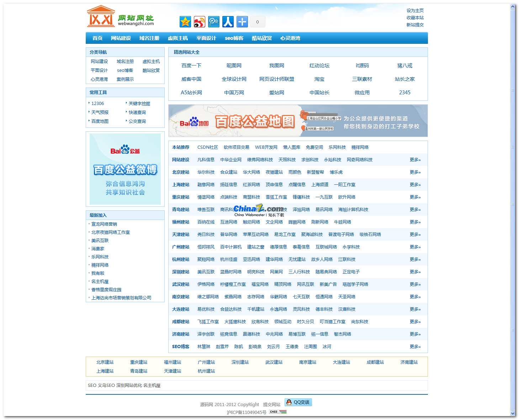Viewport: 519px width, 420px height.
Task: Click 懒人图库 in 本站推荐 row
Action: tap(292, 147)
